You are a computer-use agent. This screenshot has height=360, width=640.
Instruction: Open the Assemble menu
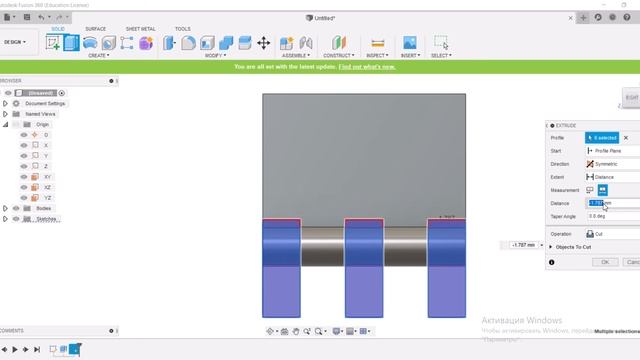(296, 55)
